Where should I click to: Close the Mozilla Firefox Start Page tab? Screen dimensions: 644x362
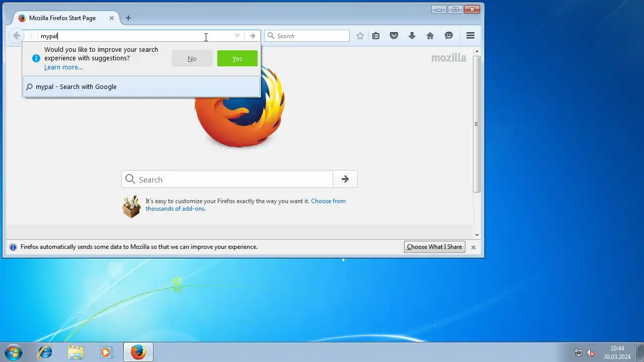[x=112, y=18]
